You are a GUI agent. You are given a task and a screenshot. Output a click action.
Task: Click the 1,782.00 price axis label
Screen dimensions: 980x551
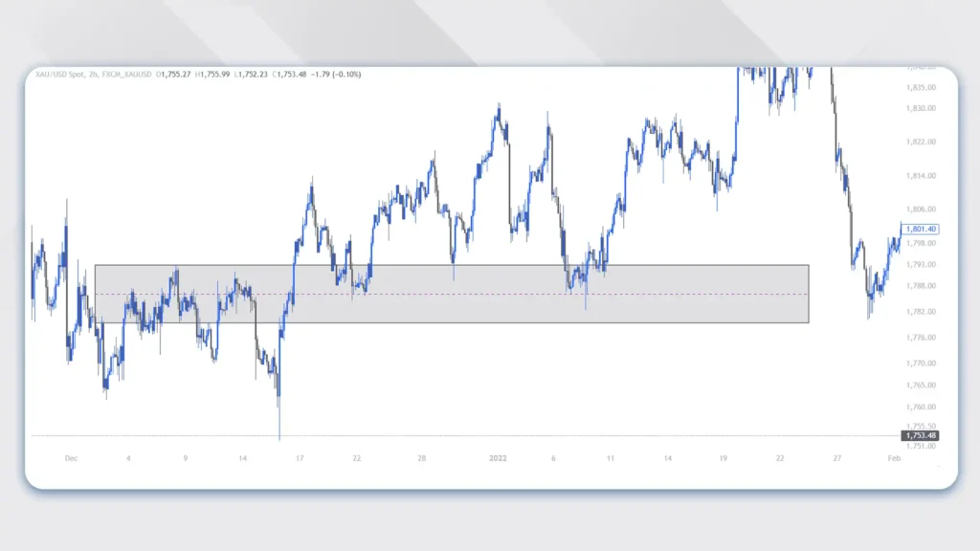click(921, 311)
